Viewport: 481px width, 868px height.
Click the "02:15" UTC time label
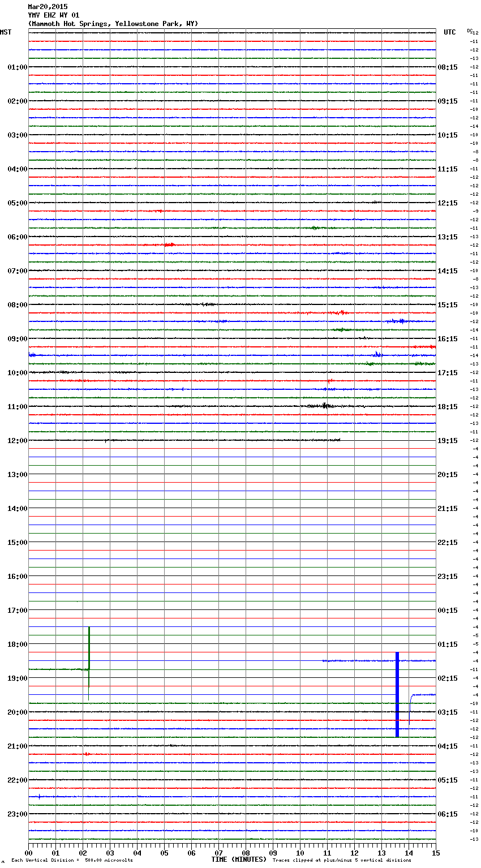click(448, 678)
